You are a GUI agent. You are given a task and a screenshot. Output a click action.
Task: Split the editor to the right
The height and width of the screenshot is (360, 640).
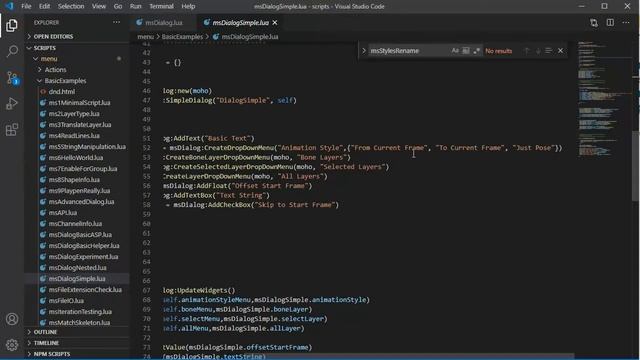click(610, 23)
